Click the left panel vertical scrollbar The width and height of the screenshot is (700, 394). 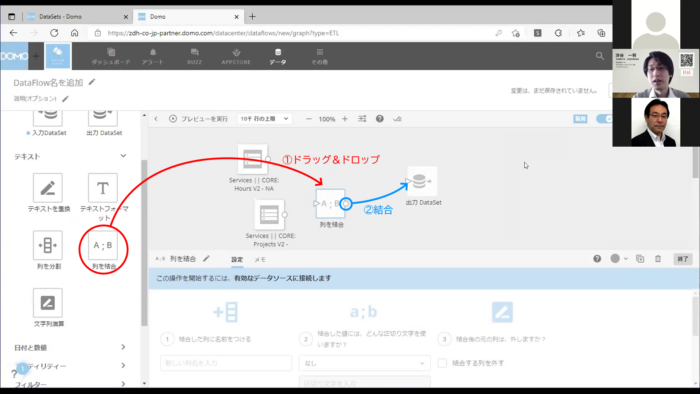coord(144,243)
